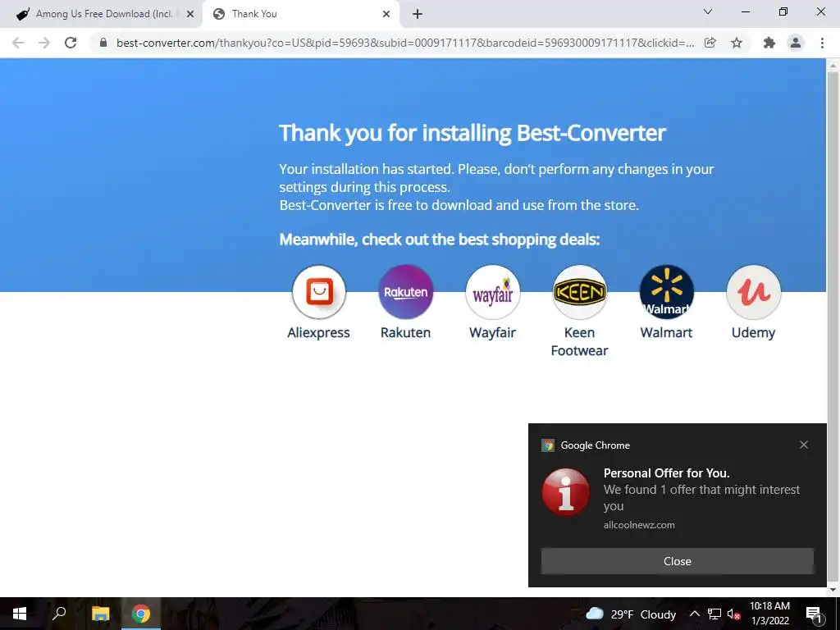Viewport: 840px width, 630px height.
Task: Open the Keen Footwear logo icon
Action: (580, 292)
